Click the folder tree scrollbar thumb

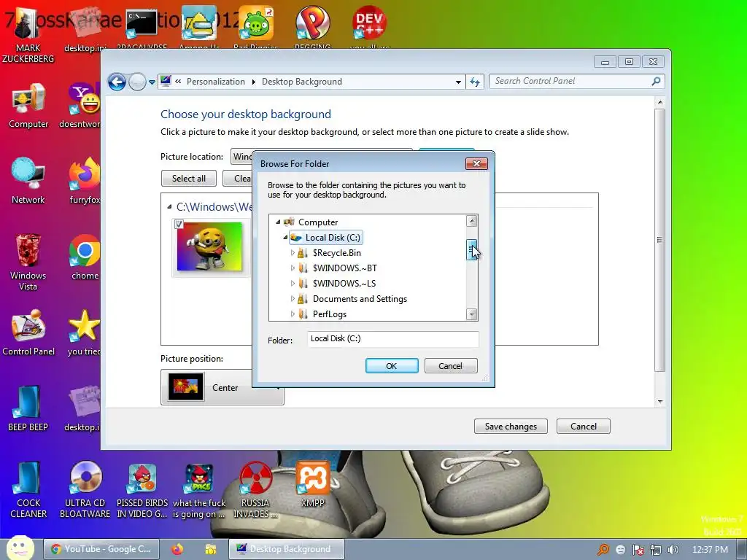472,249
